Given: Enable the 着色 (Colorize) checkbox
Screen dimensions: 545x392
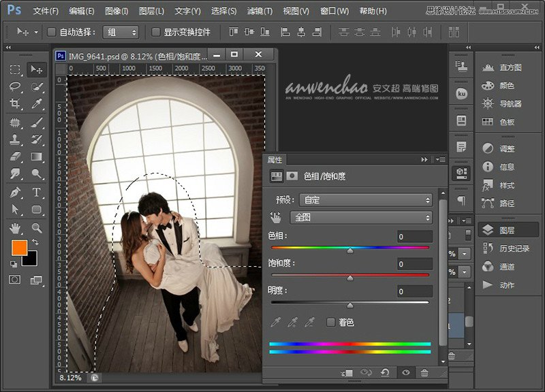Looking at the screenshot, I should point(330,321).
